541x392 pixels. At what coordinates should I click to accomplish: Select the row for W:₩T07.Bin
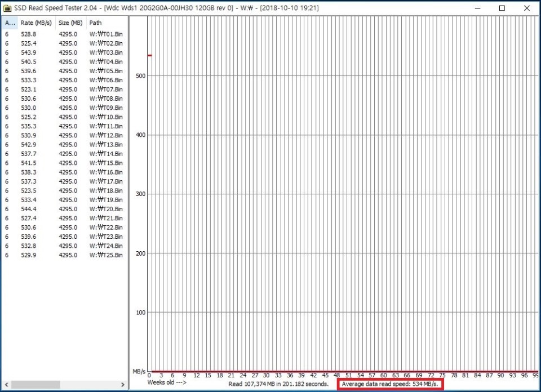pos(64,90)
